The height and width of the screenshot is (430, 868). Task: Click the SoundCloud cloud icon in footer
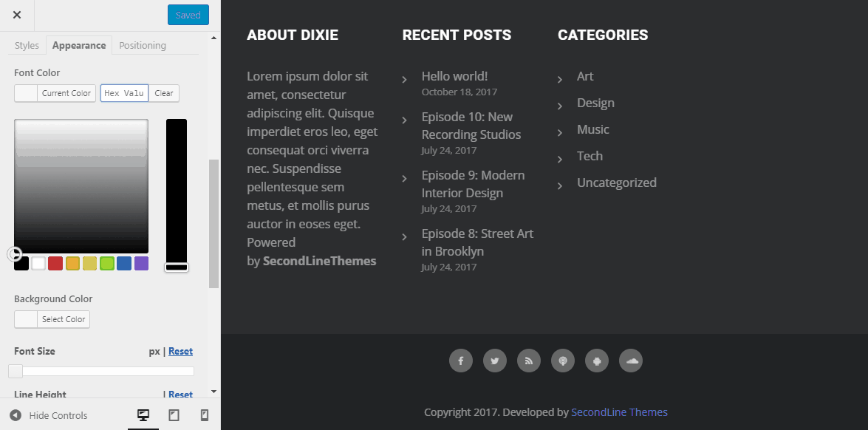(x=631, y=361)
